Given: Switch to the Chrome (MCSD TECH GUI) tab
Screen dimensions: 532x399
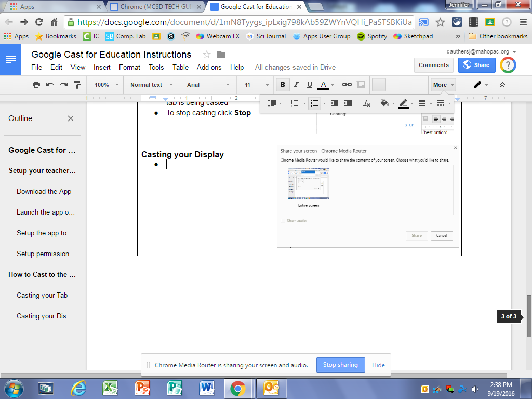Looking at the screenshot, I should (155, 6).
